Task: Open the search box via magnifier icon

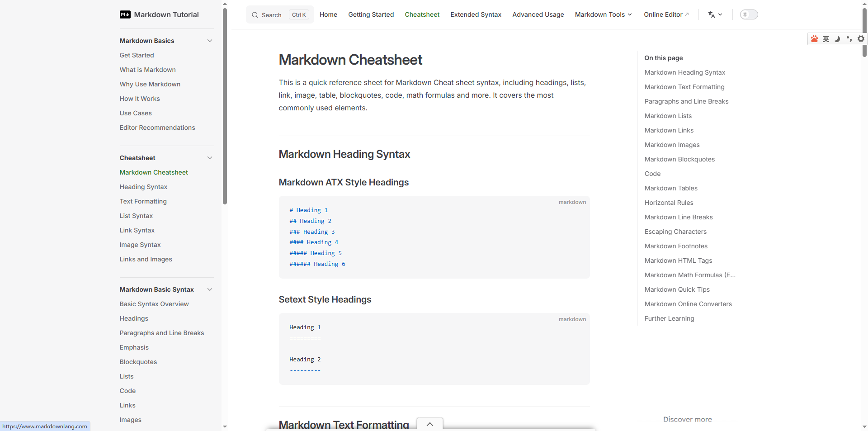Action: (x=255, y=14)
